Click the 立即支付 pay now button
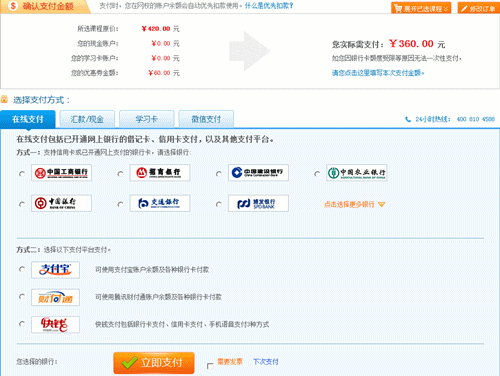The height and width of the screenshot is (376, 500). click(x=154, y=363)
